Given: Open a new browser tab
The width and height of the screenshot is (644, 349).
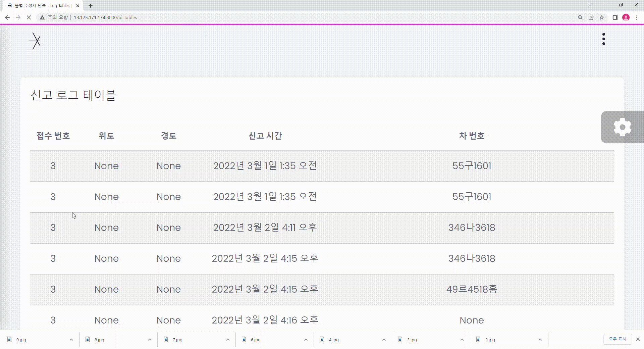Looking at the screenshot, I should pos(91,6).
